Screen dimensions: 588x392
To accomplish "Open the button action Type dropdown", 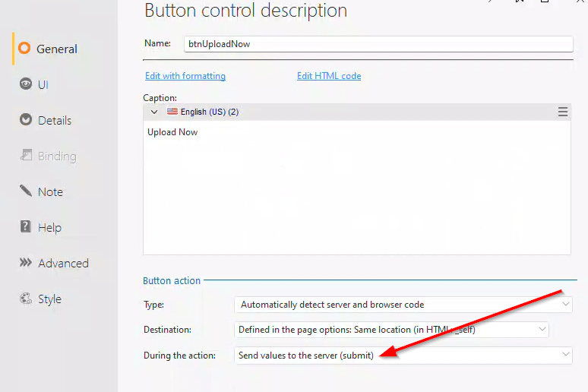I will click(403, 305).
